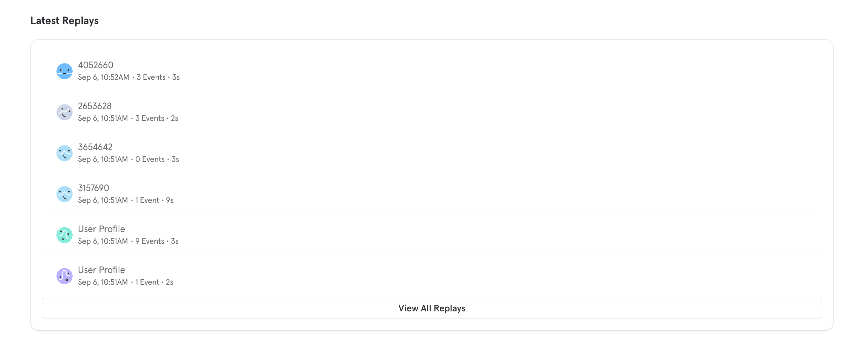
Task: Select the 3654642 replay title
Action: tap(95, 147)
